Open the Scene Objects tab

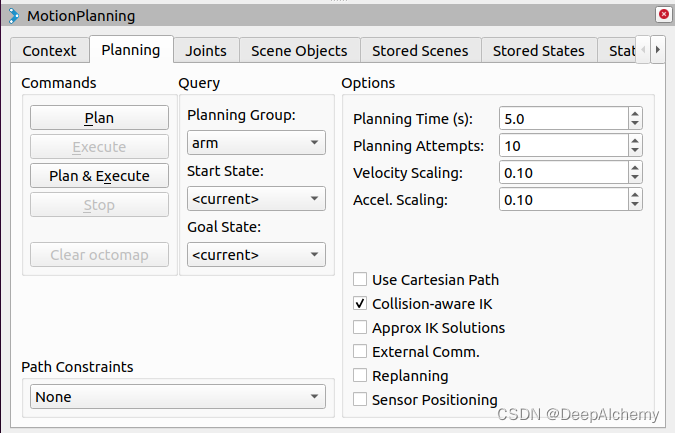pos(299,51)
